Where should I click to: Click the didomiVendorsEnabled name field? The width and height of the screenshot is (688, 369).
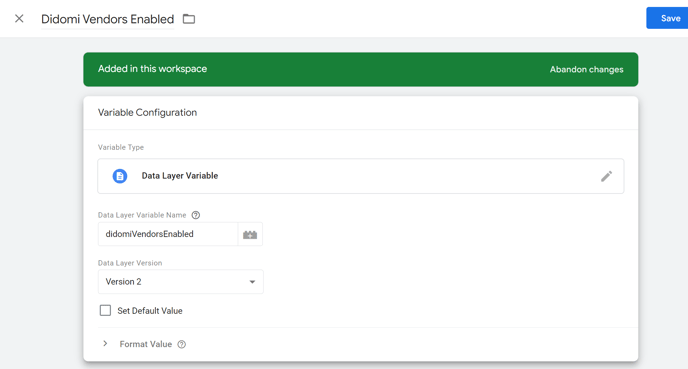tap(168, 234)
